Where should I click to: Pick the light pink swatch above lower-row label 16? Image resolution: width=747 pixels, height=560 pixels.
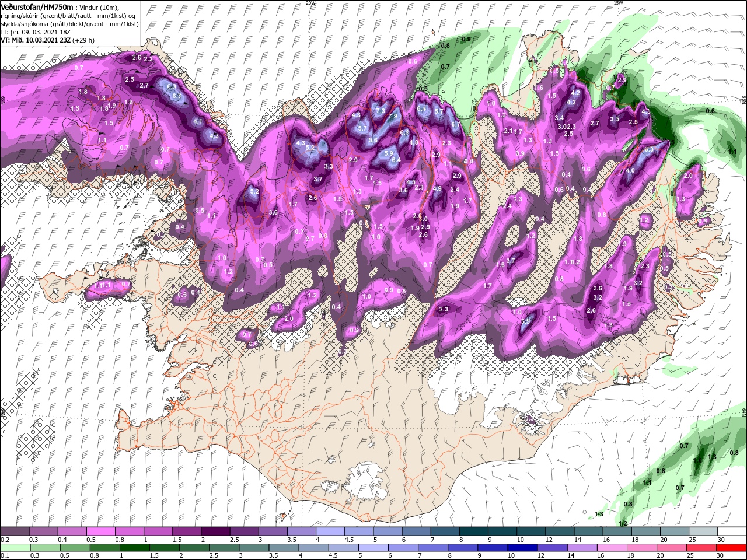[612, 547]
